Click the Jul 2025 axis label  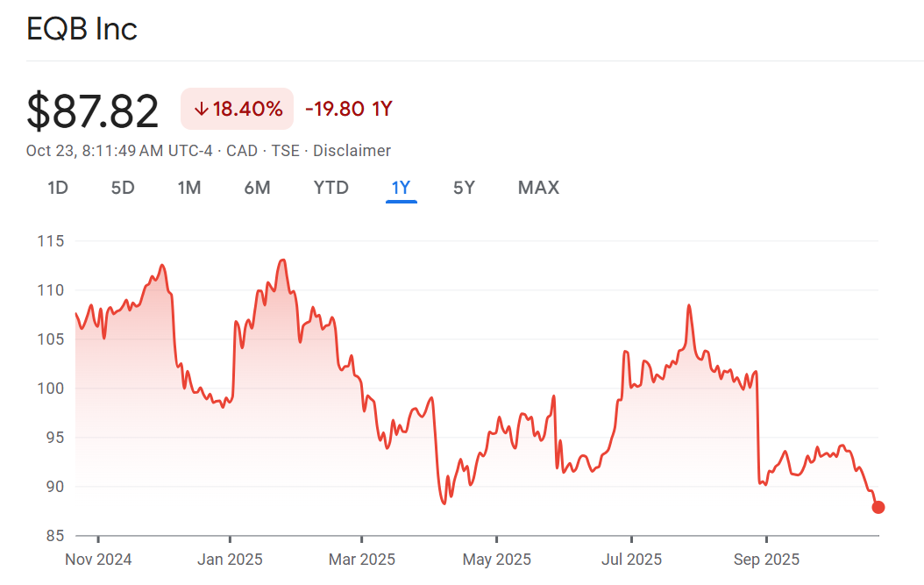coord(631,560)
